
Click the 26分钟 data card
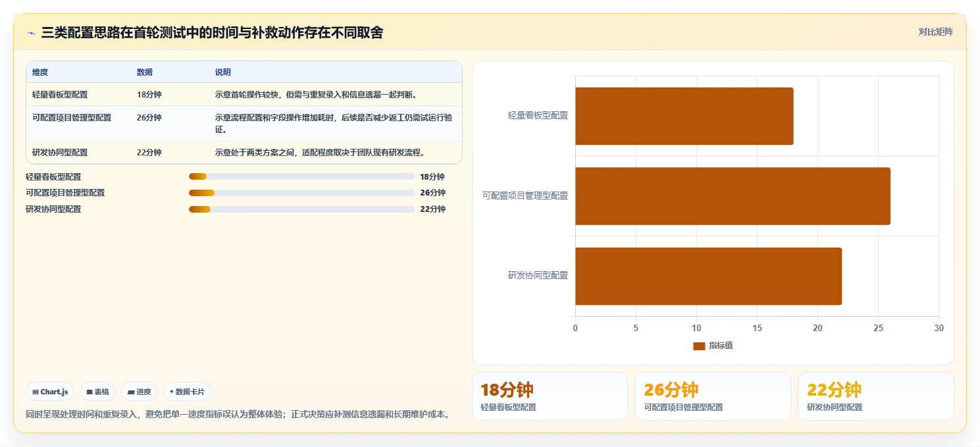pos(713,396)
